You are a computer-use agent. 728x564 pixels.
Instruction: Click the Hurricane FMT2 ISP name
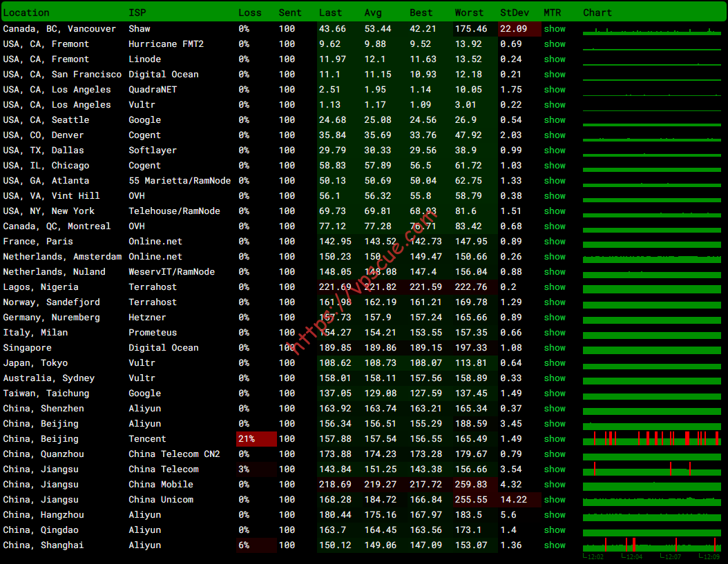pyautogui.click(x=166, y=44)
